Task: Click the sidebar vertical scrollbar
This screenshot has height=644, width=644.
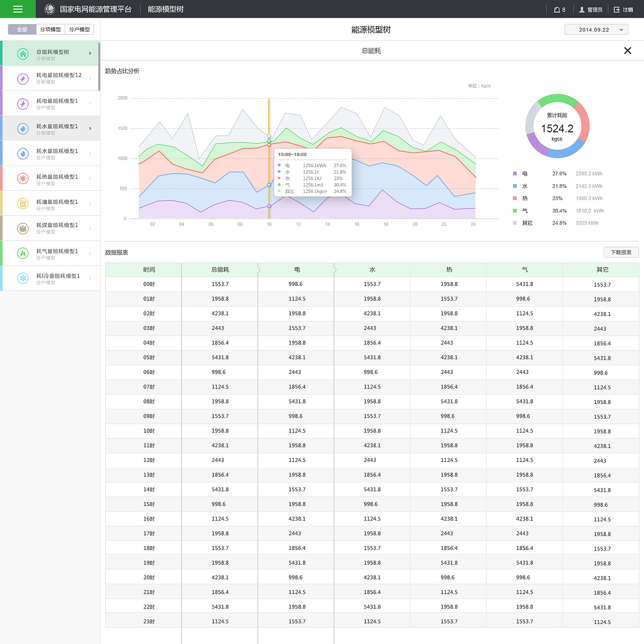Action: [99, 66]
